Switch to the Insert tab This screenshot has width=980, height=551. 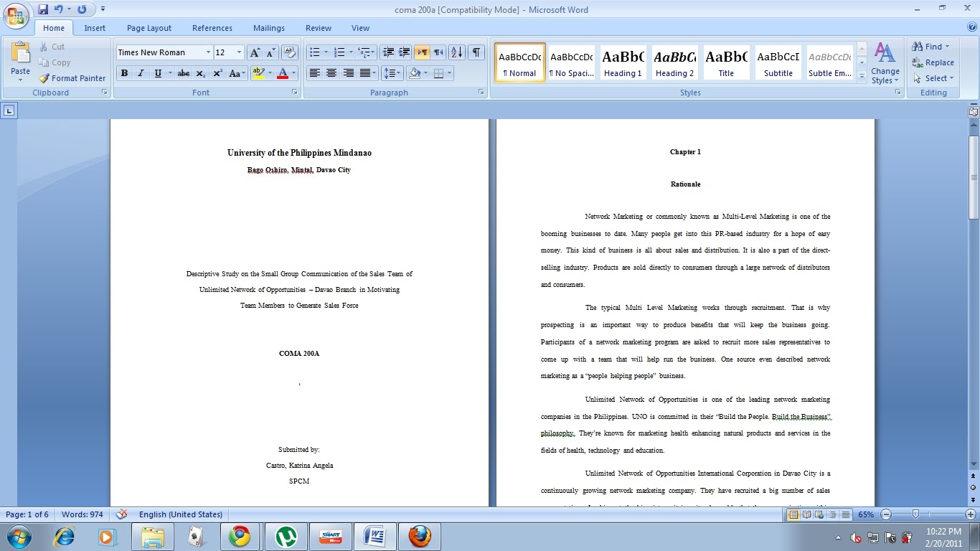click(x=95, y=28)
